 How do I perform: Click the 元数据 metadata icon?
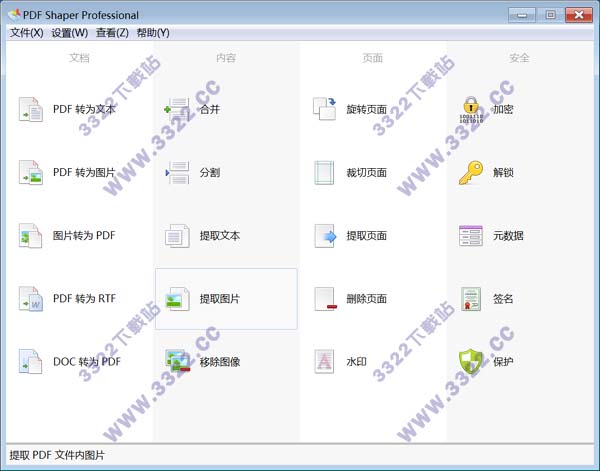(471, 236)
